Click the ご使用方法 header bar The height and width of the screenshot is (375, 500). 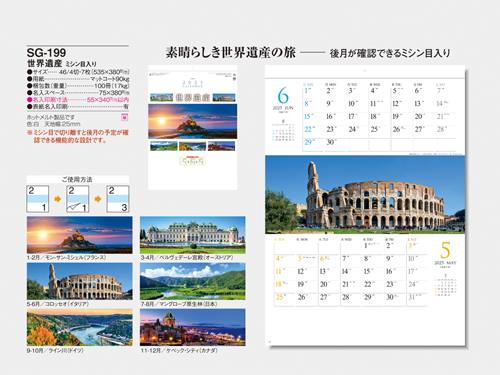(x=78, y=179)
